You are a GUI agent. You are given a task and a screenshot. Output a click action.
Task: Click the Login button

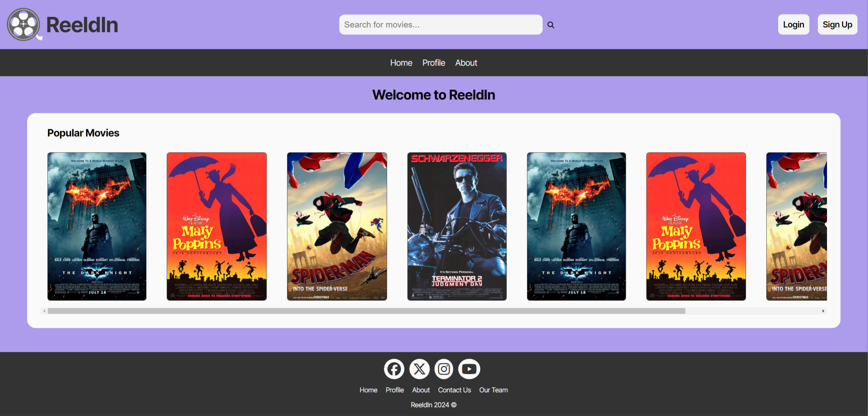pos(793,24)
